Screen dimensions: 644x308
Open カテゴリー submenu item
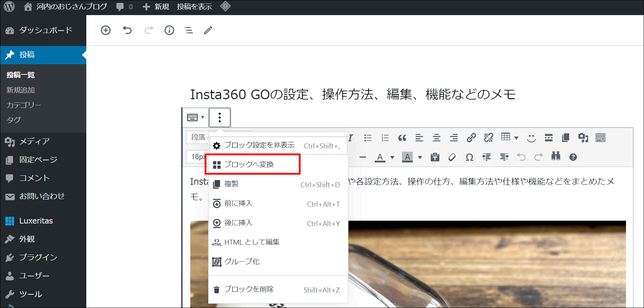(x=24, y=105)
